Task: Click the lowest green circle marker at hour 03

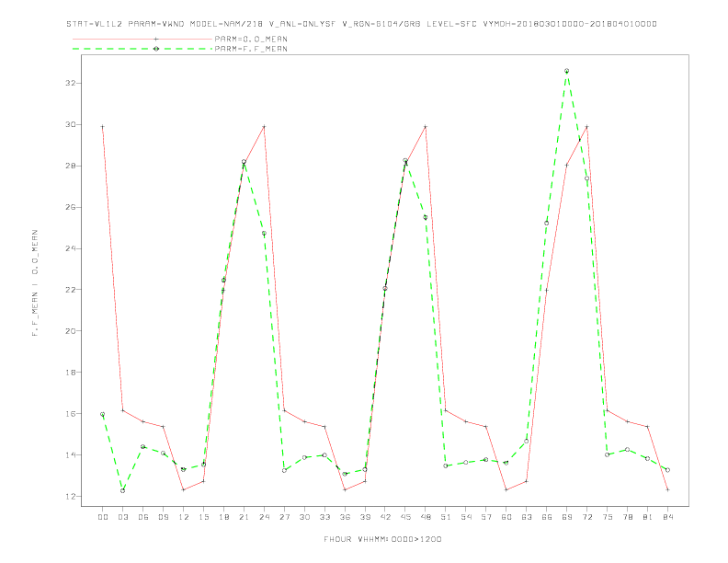Action: [x=122, y=490]
